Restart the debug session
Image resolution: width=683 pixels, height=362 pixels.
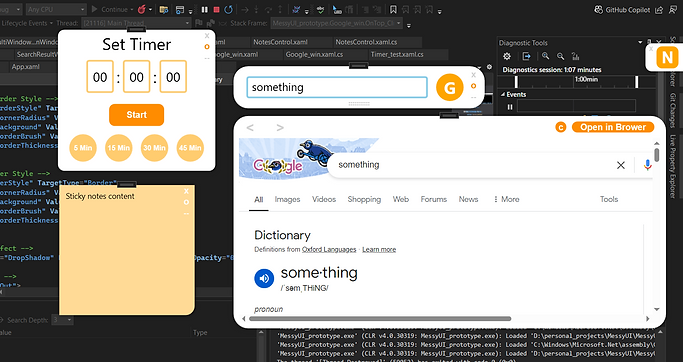click(228, 9)
